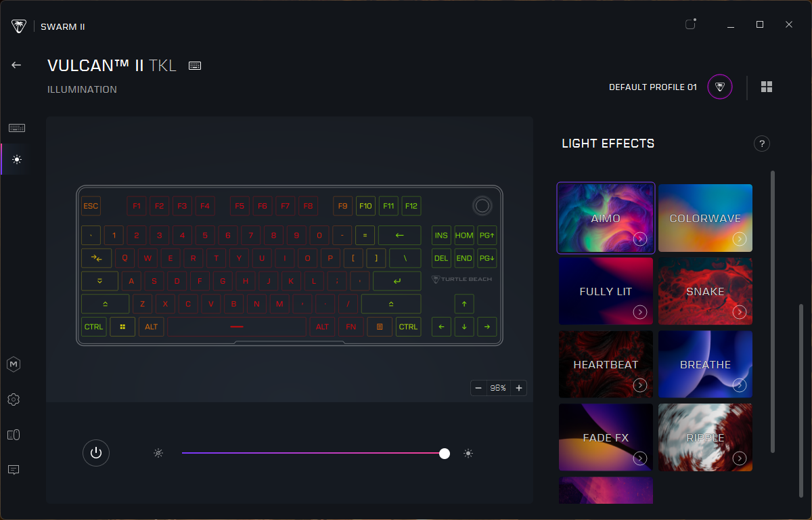Open the macro manager M icon
This screenshot has width=812, height=520.
(x=14, y=364)
